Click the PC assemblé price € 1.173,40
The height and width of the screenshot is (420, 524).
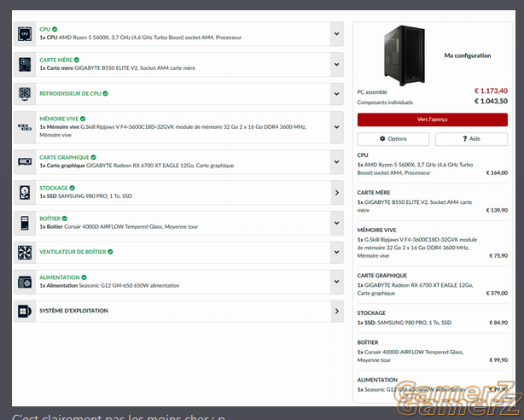491,90
